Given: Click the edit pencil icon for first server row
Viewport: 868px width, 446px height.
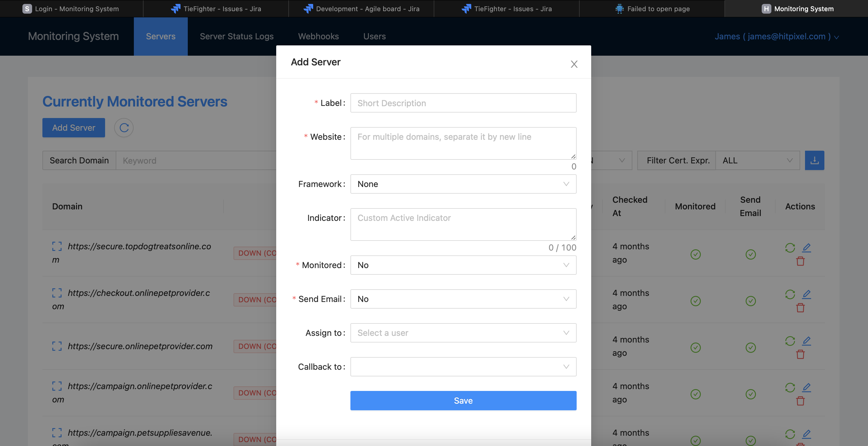Looking at the screenshot, I should coord(807,248).
